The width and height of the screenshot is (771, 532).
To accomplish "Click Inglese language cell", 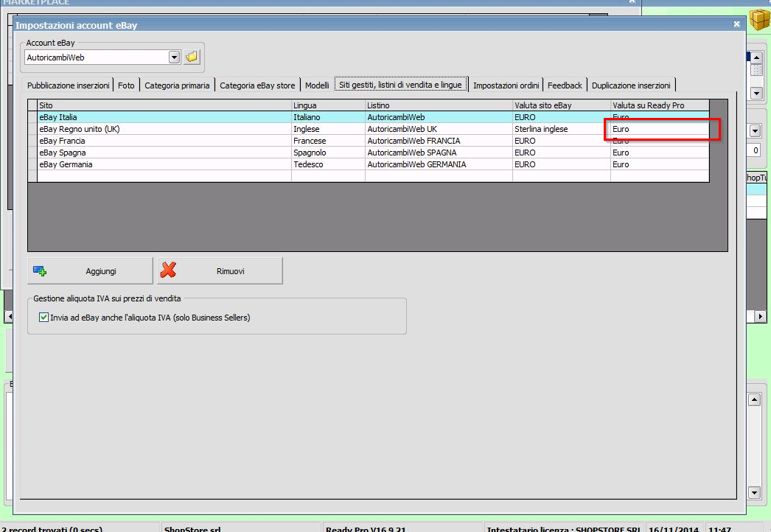I will tap(328, 129).
